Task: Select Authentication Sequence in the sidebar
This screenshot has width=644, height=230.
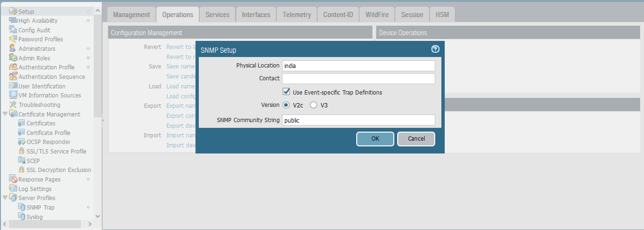Action: tap(52, 77)
